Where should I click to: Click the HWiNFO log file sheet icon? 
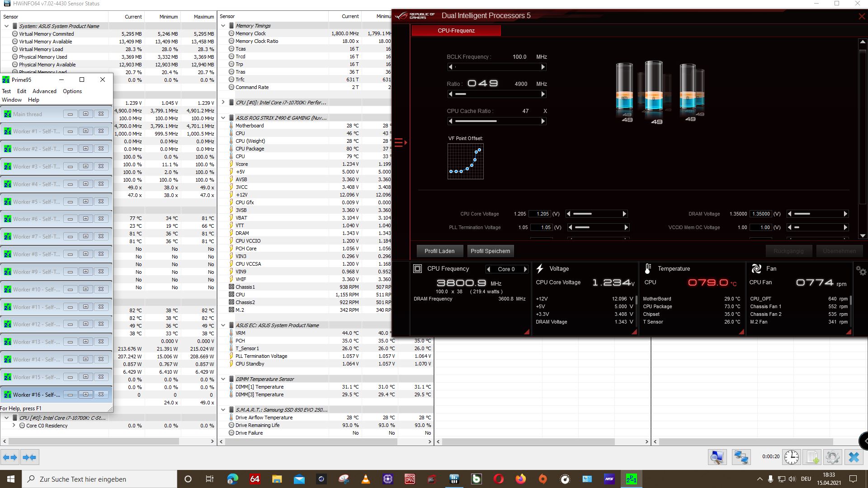point(812,457)
